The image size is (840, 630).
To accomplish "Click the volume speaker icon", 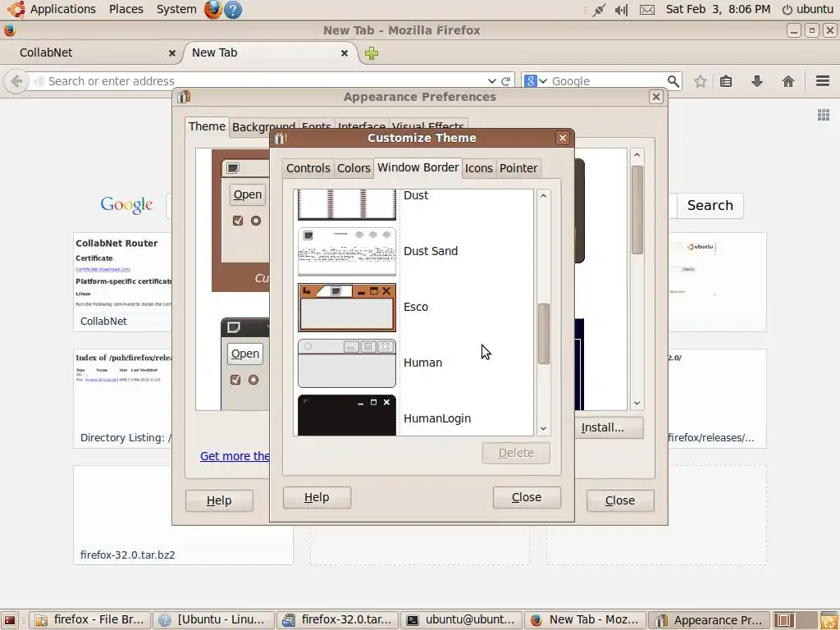I will point(621,10).
